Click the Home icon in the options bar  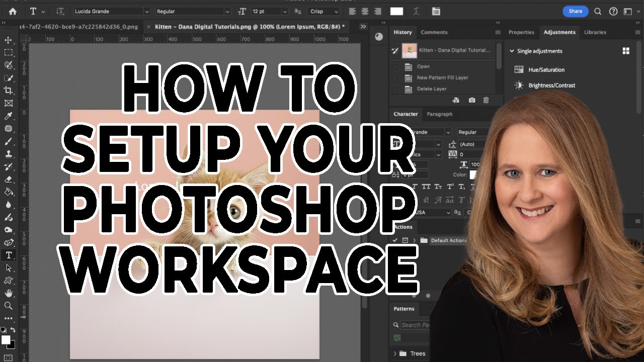coord(13,11)
